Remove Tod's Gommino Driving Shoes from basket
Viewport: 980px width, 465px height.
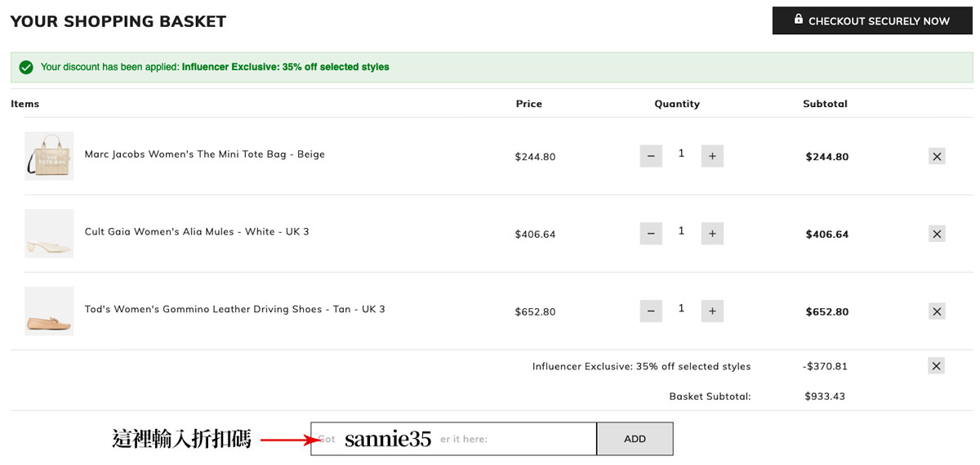click(x=937, y=311)
